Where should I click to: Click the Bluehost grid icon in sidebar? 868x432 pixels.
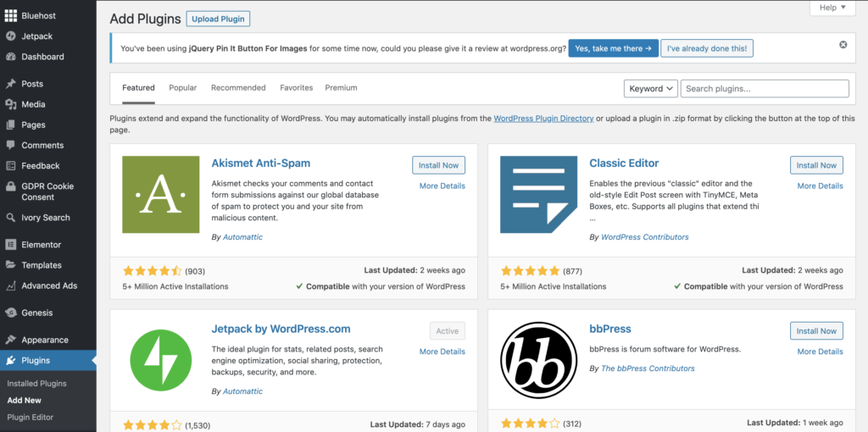tap(10, 16)
